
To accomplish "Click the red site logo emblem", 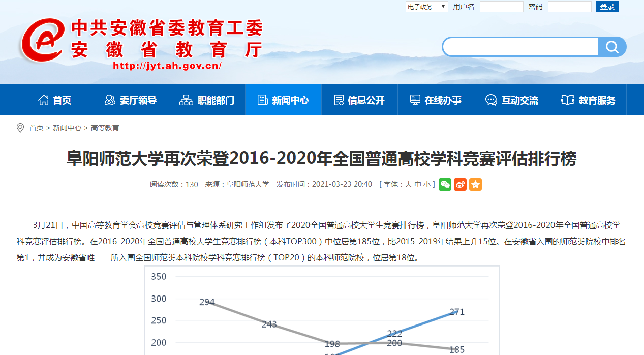I will pyautogui.click(x=42, y=42).
